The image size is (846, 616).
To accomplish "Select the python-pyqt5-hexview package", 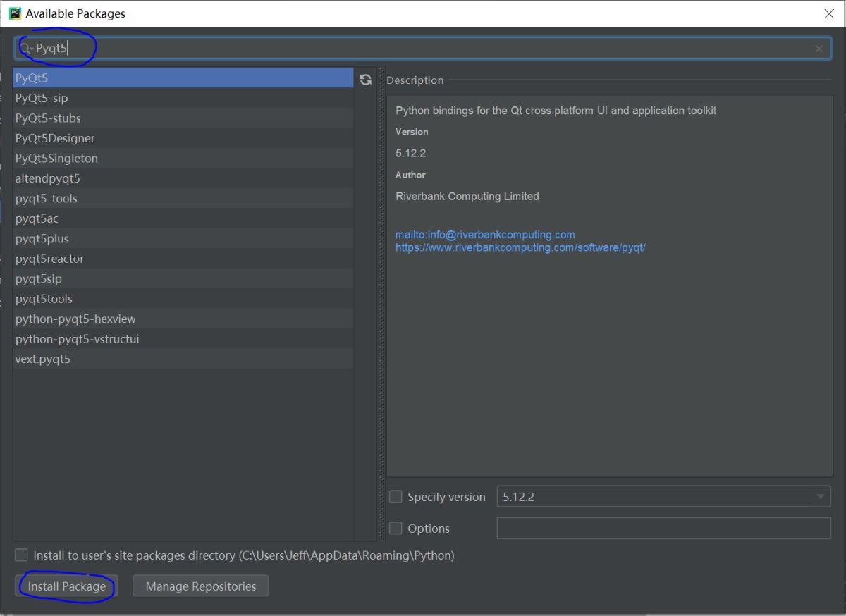I will (x=75, y=319).
